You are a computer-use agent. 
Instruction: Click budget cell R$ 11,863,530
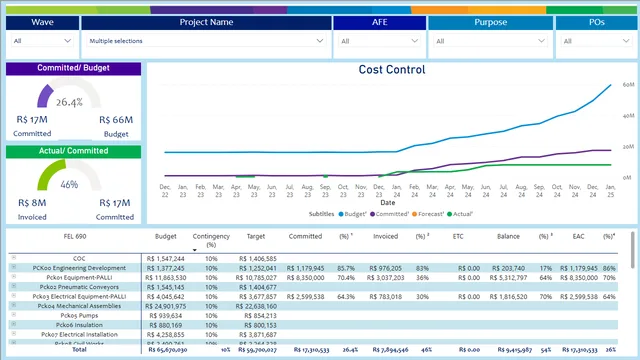coord(165,278)
